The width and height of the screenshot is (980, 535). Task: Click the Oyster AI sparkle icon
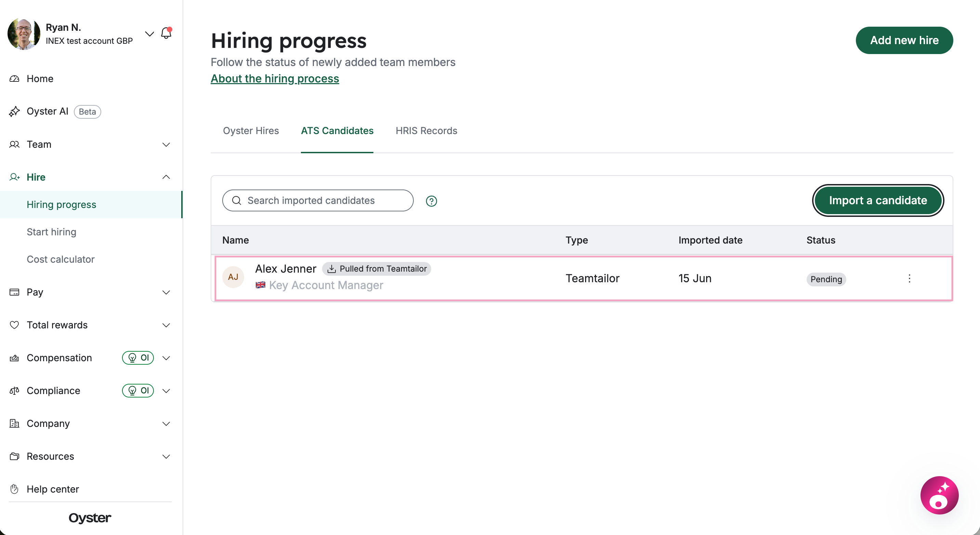tap(14, 112)
